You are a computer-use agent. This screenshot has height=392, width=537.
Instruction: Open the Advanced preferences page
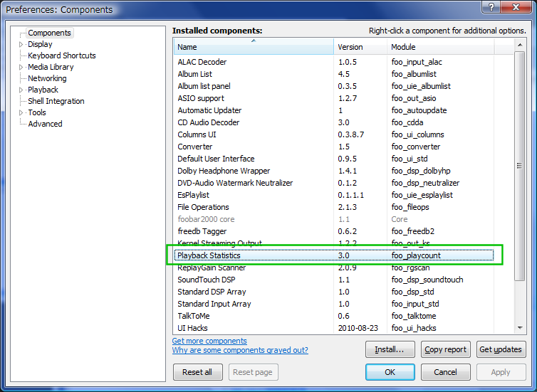pos(45,124)
